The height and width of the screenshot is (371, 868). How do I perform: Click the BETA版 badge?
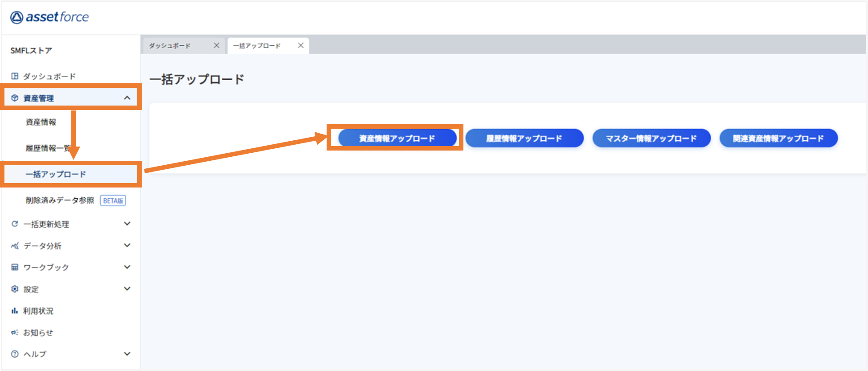[113, 201]
